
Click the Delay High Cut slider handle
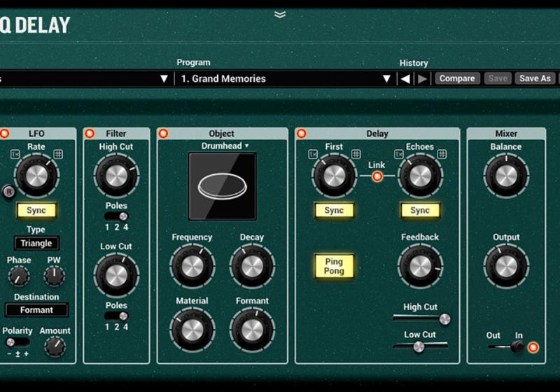tap(444, 318)
